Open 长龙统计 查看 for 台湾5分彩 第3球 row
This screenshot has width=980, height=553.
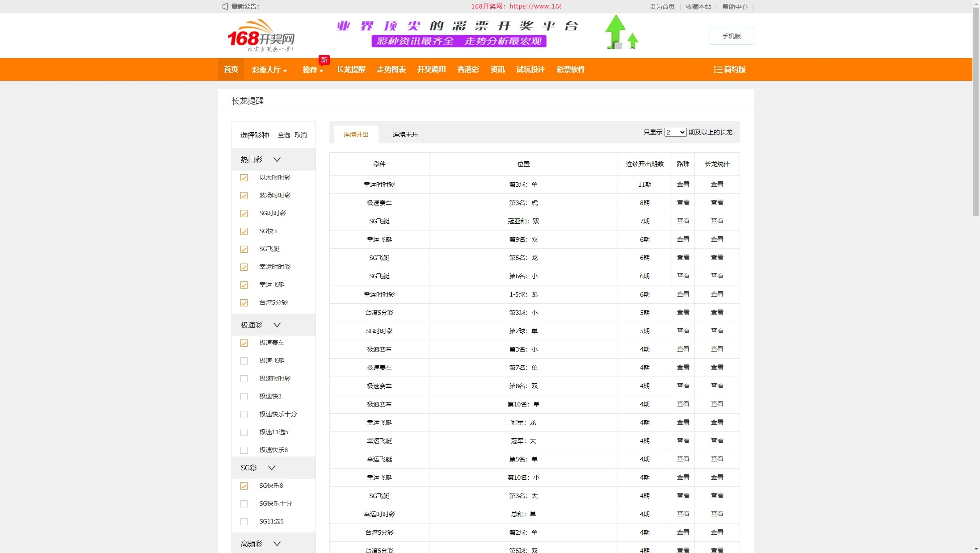tap(716, 313)
